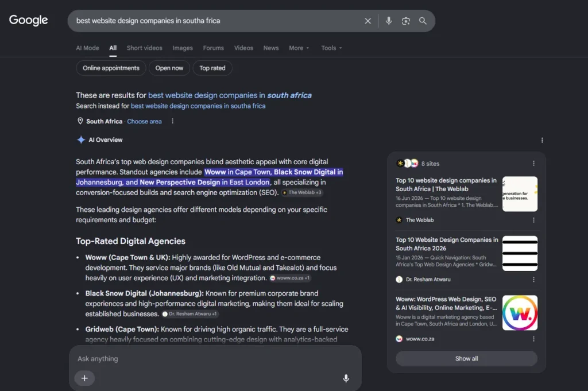Open 'Woww: WordPress Web Design, SEO' result
This screenshot has width=588, height=391.
[x=446, y=304]
